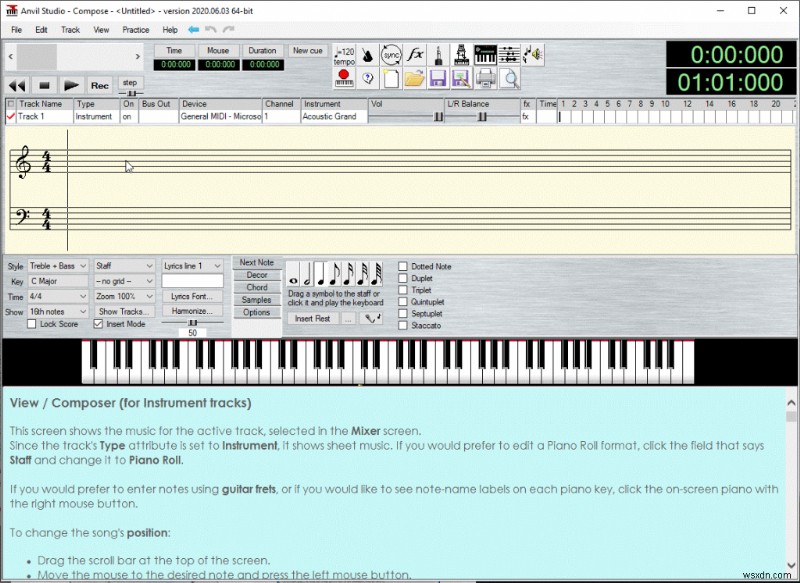Click the Lyrics Font... button
800x583 pixels.
click(x=192, y=296)
